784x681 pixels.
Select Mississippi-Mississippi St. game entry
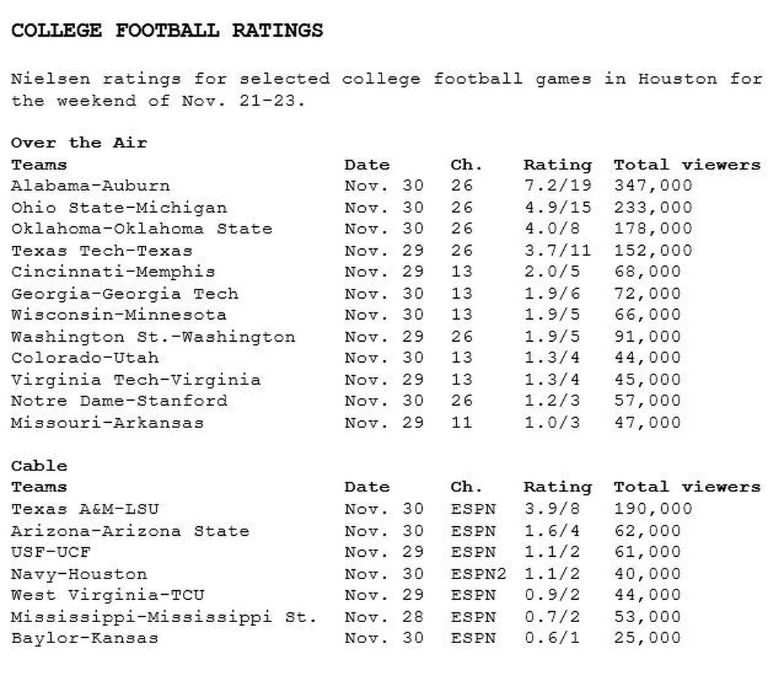click(x=164, y=617)
